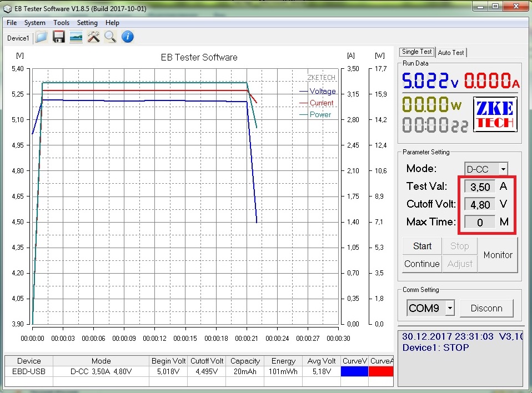Click the 5.022 V voltage readout
532x393 pixels.
pos(430,80)
